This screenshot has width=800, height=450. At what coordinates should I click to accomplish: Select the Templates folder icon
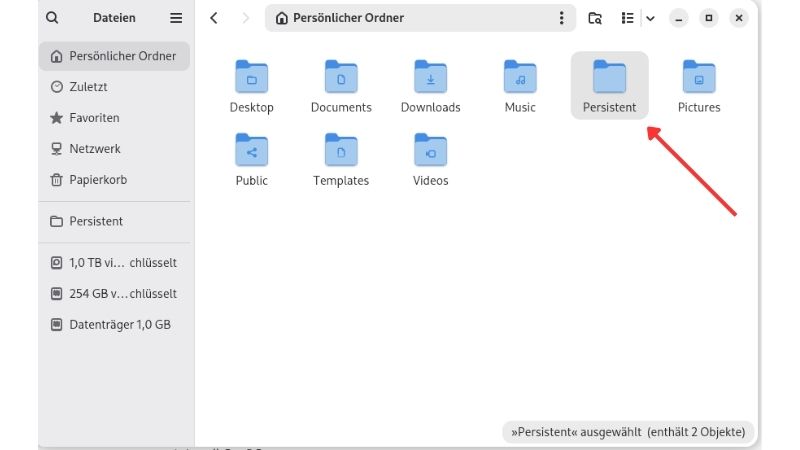coord(341,149)
